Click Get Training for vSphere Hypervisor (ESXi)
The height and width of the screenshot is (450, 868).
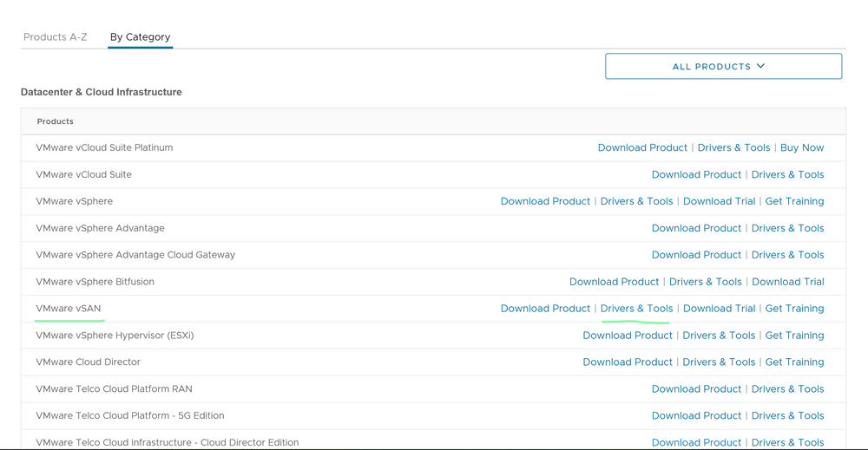pyautogui.click(x=794, y=336)
